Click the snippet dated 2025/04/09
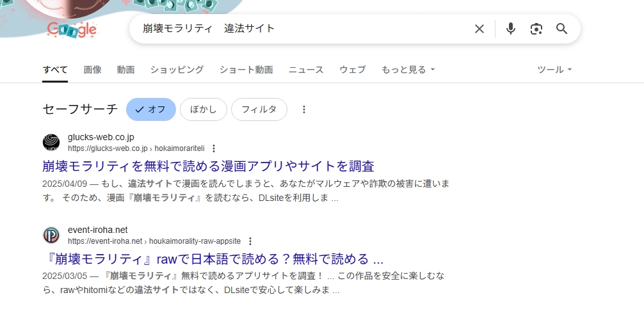This screenshot has width=644, height=311. pyautogui.click(x=246, y=191)
